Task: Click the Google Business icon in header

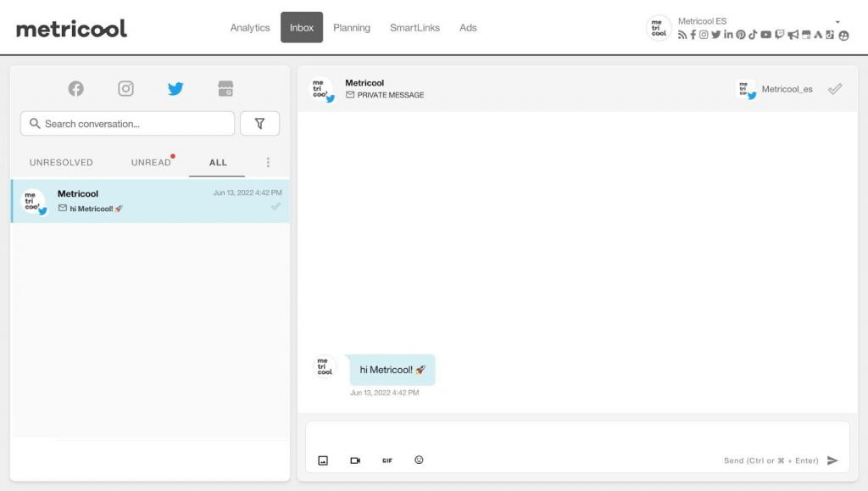Action: [806, 35]
